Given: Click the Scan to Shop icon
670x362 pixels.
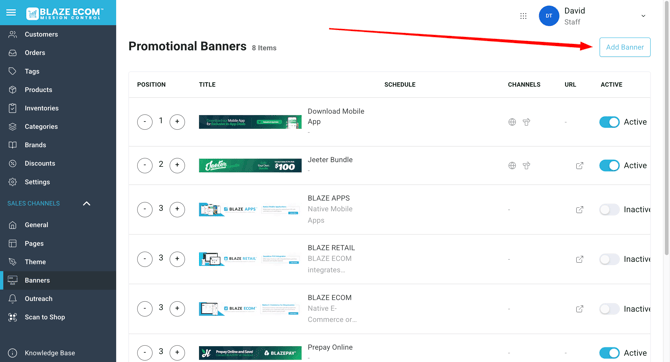Looking at the screenshot, I should (x=13, y=317).
